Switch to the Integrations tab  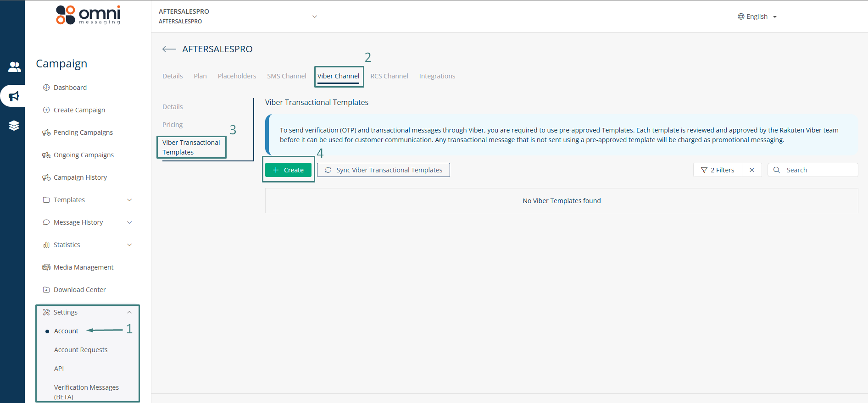pos(437,76)
